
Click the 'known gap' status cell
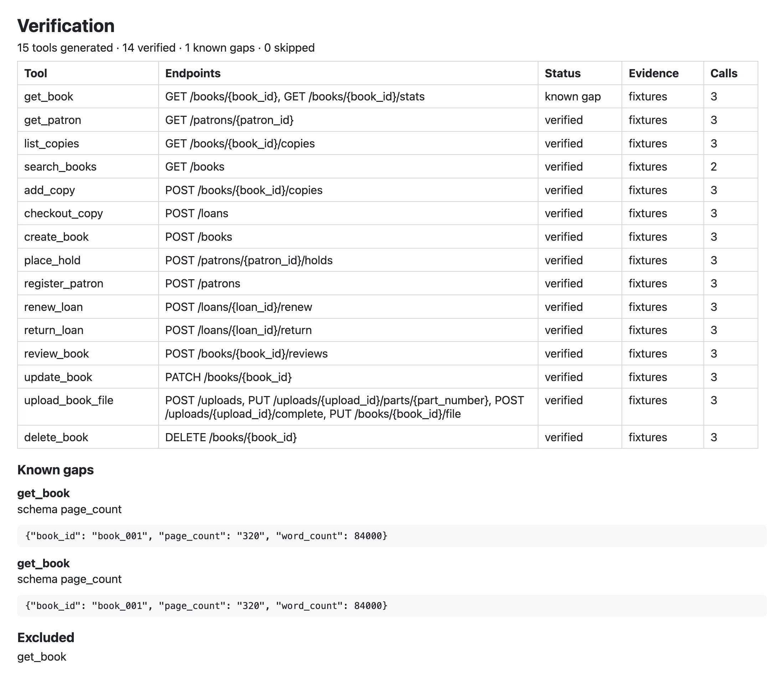tap(580, 97)
